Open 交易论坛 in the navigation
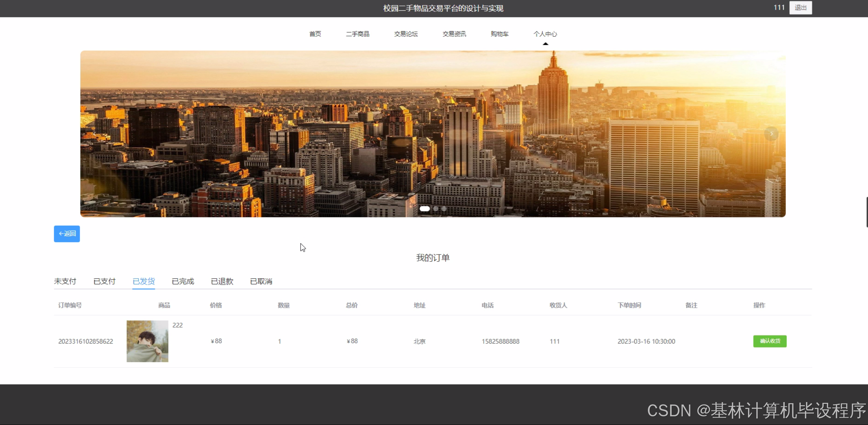 coord(406,34)
